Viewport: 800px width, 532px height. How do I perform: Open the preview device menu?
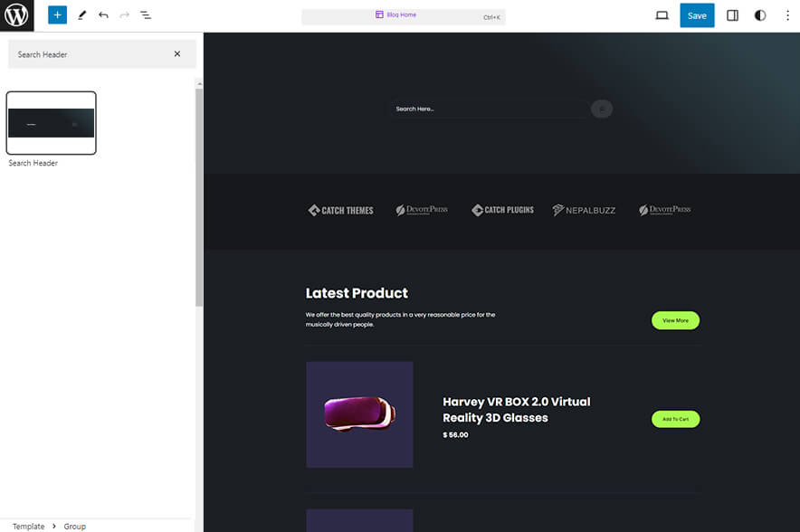[661, 14]
